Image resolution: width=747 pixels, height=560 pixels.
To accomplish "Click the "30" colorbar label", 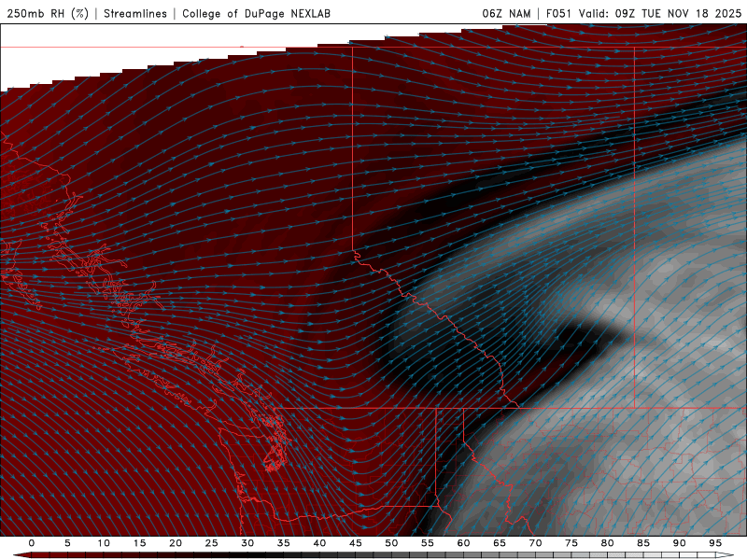I will 247,543.
